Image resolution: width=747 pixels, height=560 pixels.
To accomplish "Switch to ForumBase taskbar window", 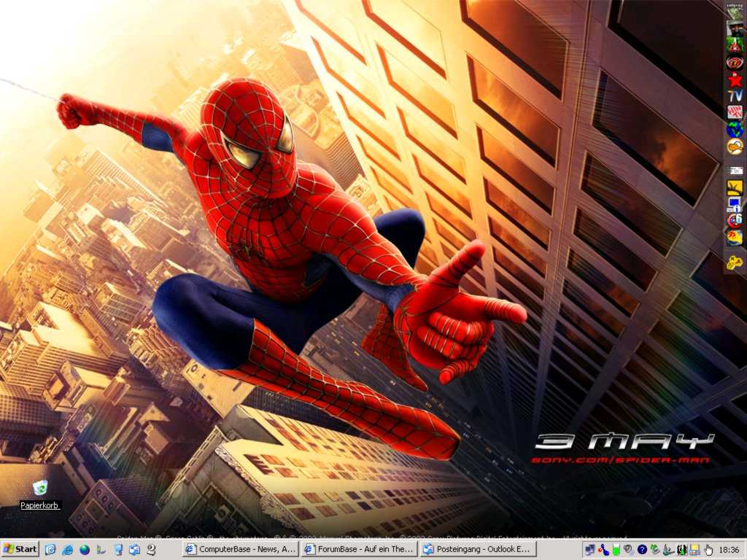I will (359, 549).
